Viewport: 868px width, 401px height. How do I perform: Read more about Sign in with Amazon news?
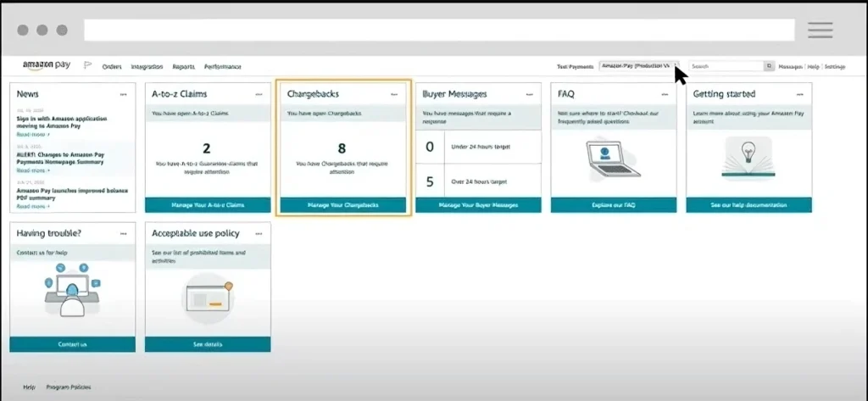33,135
